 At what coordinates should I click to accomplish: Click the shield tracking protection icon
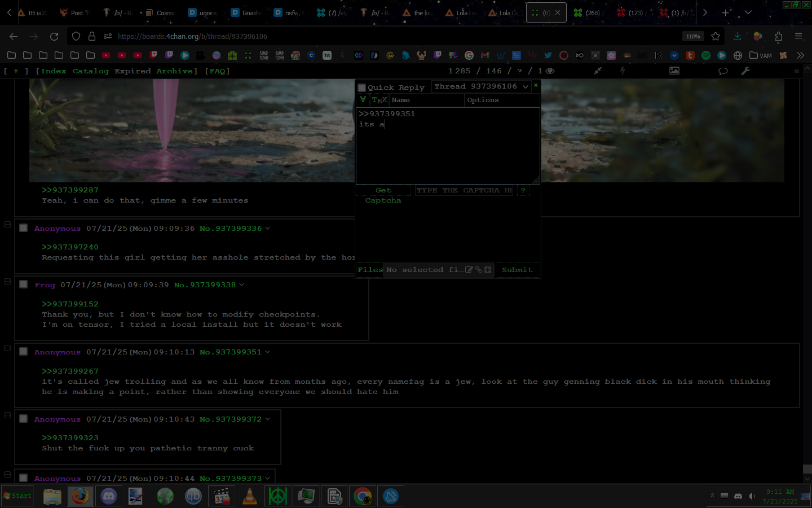(x=76, y=36)
